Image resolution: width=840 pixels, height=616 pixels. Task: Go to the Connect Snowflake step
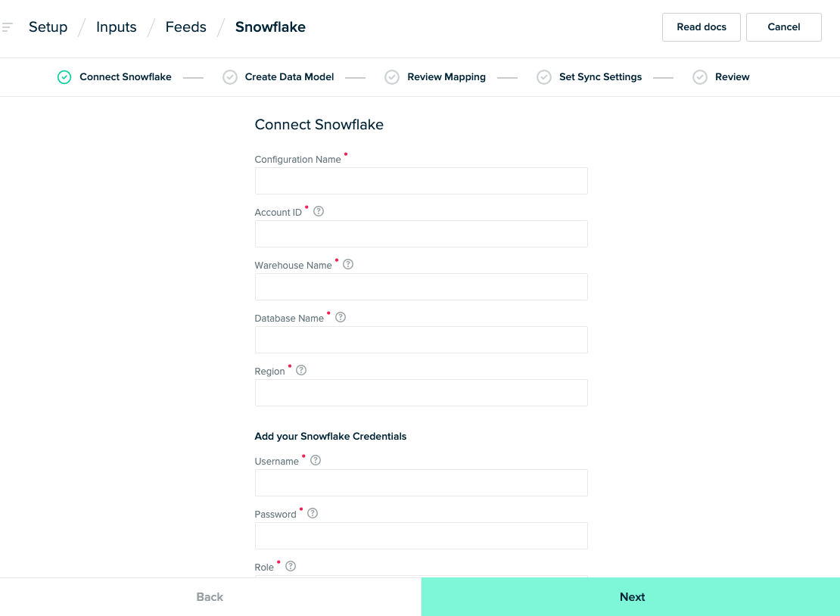tap(126, 77)
